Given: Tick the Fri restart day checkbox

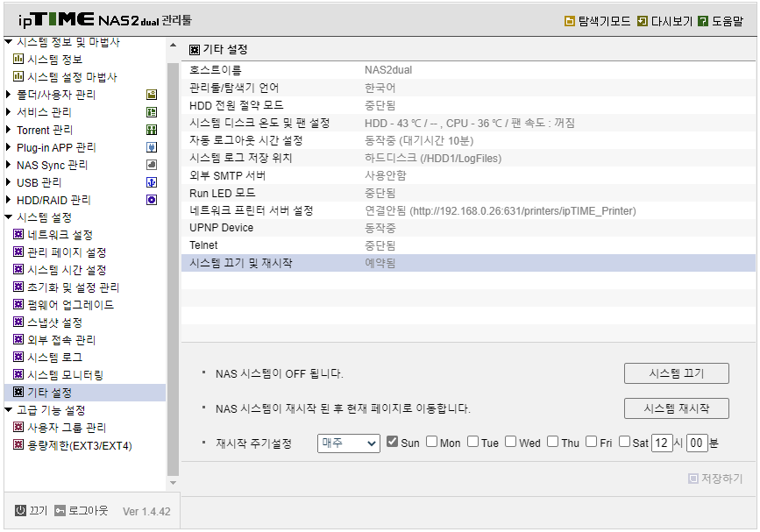Looking at the screenshot, I should tap(592, 442).
